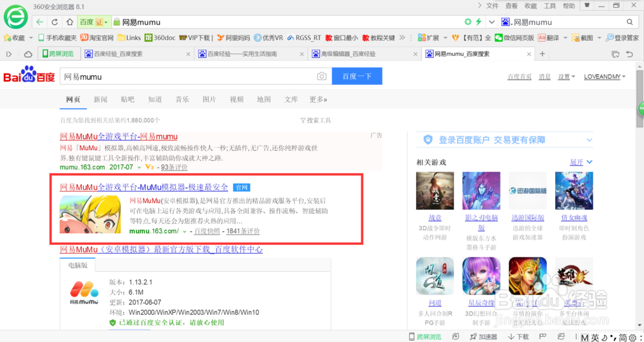Image resolution: width=644 pixels, height=342 pixels.
Task: Expand the 更多» categories
Action: coord(318,99)
